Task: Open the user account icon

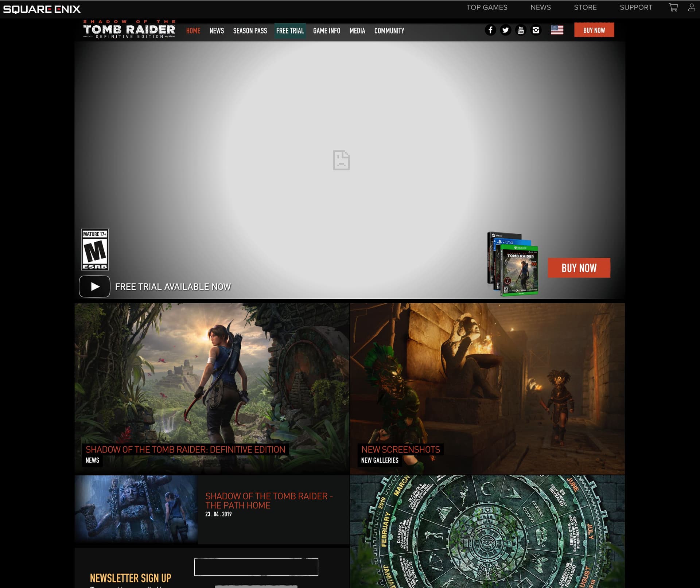Action: [x=691, y=7]
